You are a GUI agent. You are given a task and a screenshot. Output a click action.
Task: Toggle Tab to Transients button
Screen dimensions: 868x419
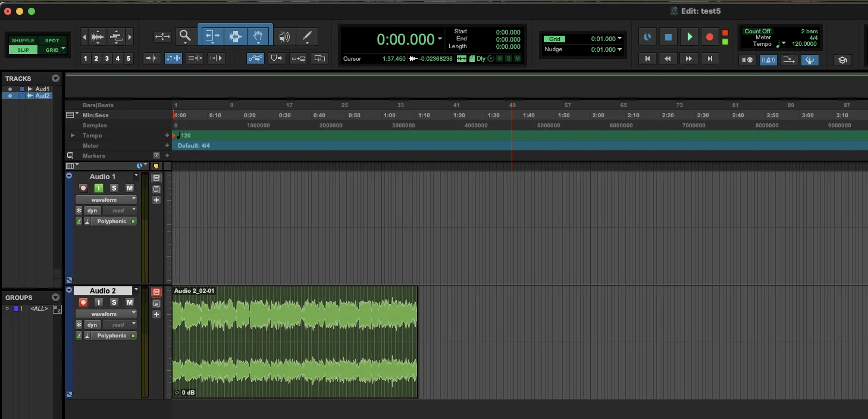(x=152, y=58)
